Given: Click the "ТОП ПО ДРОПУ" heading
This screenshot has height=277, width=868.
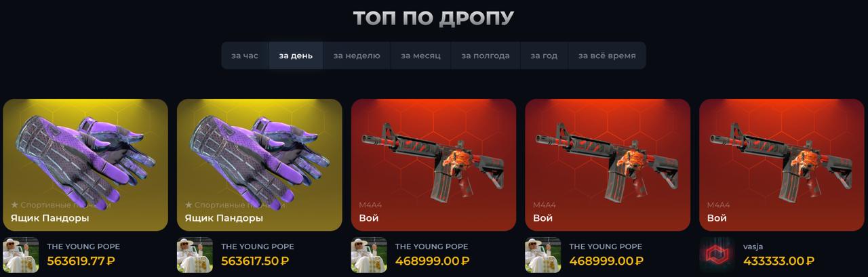Looking at the screenshot, I should point(433,18).
